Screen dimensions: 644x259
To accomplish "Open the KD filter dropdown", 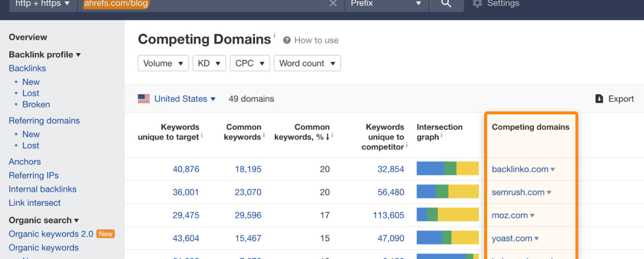I will point(209,63).
